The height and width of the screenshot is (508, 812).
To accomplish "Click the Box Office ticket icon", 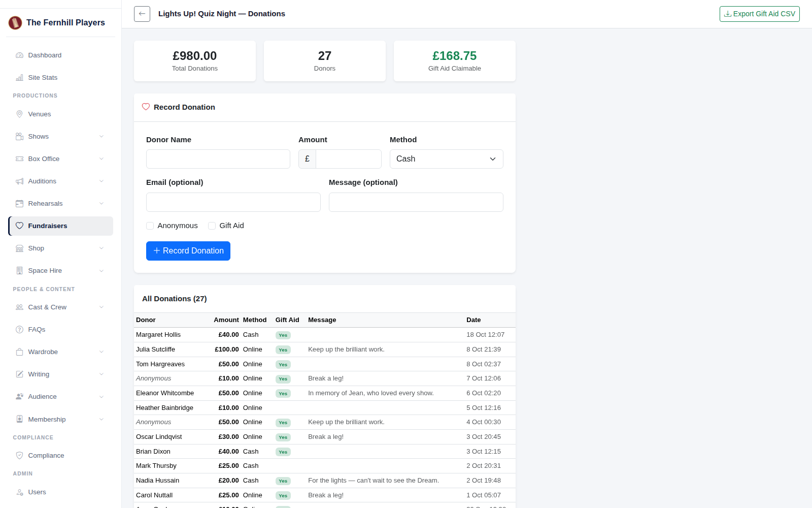I will point(19,159).
